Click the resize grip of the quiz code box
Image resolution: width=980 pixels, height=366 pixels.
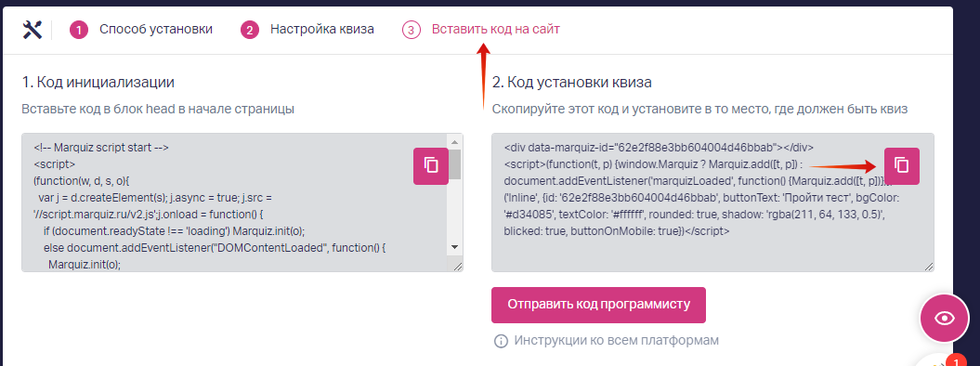[928, 266]
